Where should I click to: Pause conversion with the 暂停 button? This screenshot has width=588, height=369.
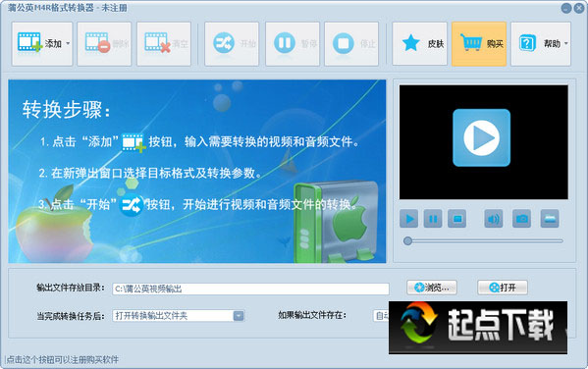point(293,44)
